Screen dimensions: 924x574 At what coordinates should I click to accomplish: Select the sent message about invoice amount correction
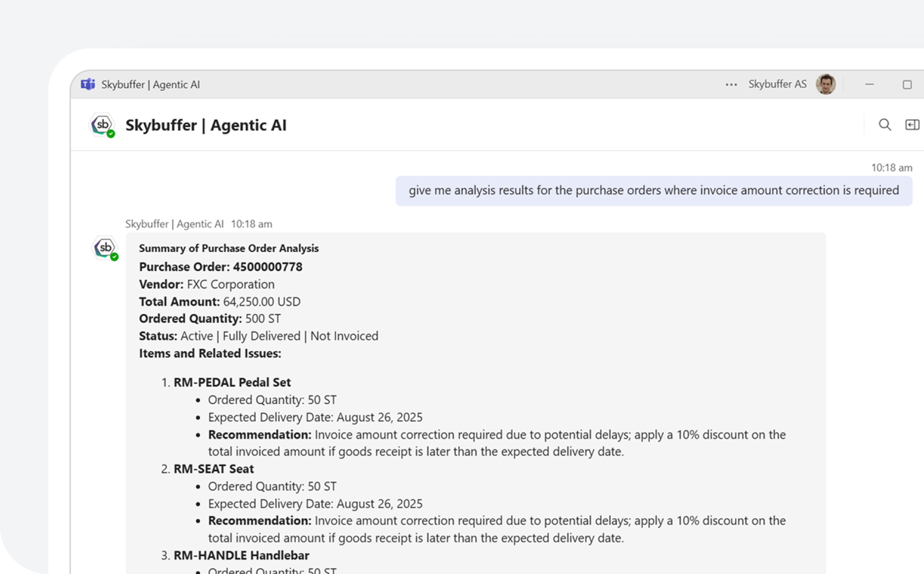pos(653,191)
